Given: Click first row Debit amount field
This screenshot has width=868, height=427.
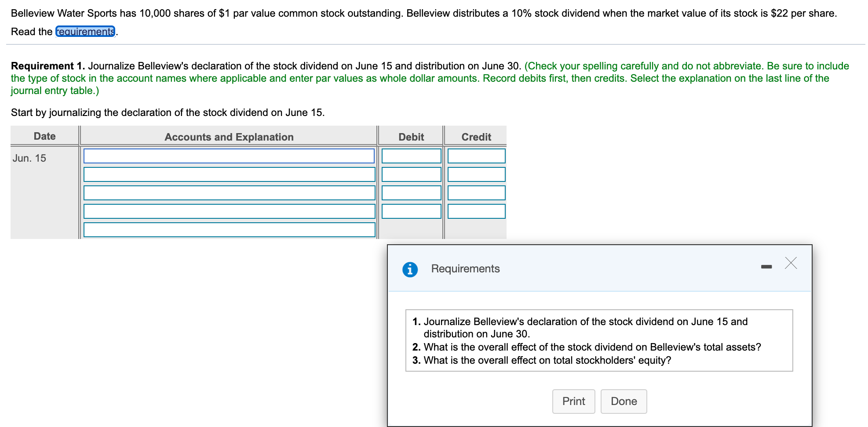Looking at the screenshot, I should point(411,156).
